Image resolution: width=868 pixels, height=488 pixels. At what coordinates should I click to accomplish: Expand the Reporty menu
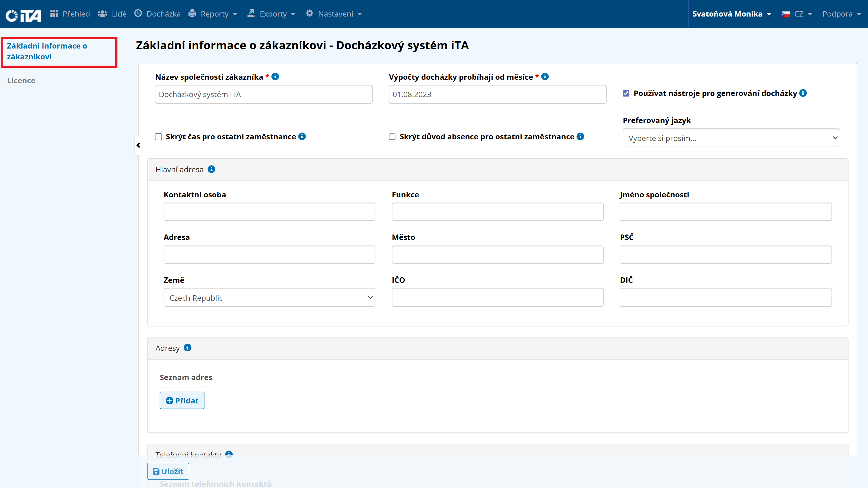tap(213, 14)
